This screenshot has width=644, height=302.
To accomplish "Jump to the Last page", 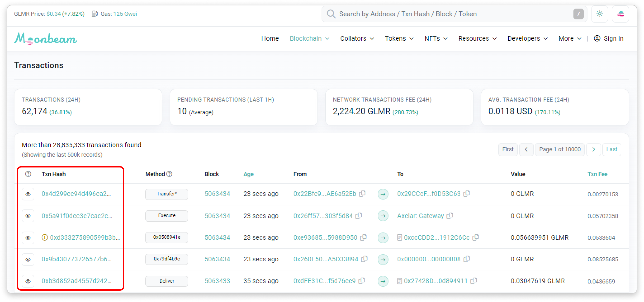I will pyautogui.click(x=611, y=149).
